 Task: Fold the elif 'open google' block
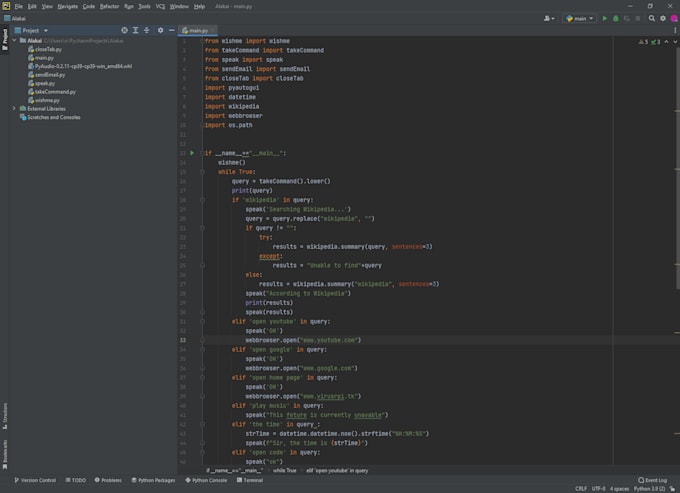pos(202,349)
